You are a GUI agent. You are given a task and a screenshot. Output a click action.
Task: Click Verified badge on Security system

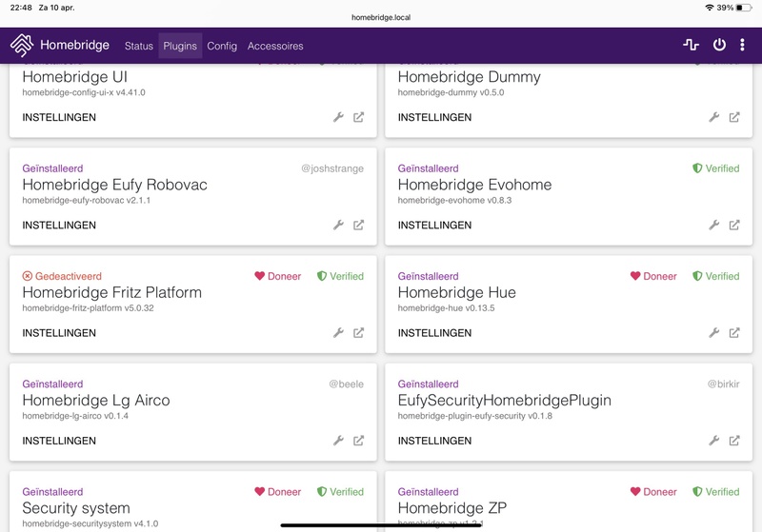pyautogui.click(x=340, y=492)
